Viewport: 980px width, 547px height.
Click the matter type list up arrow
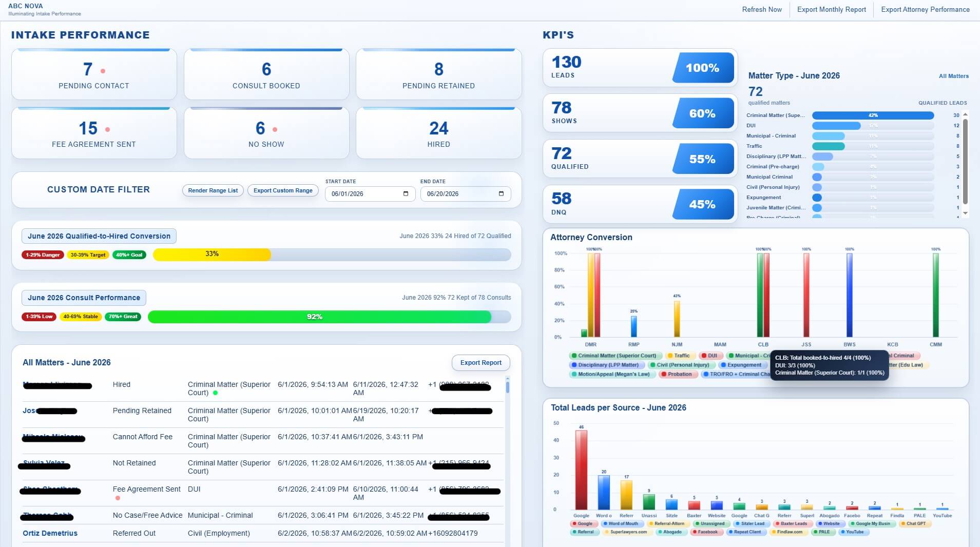point(965,114)
